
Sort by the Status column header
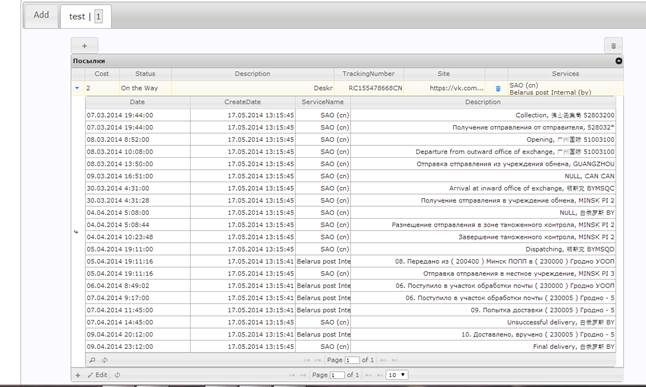point(145,74)
